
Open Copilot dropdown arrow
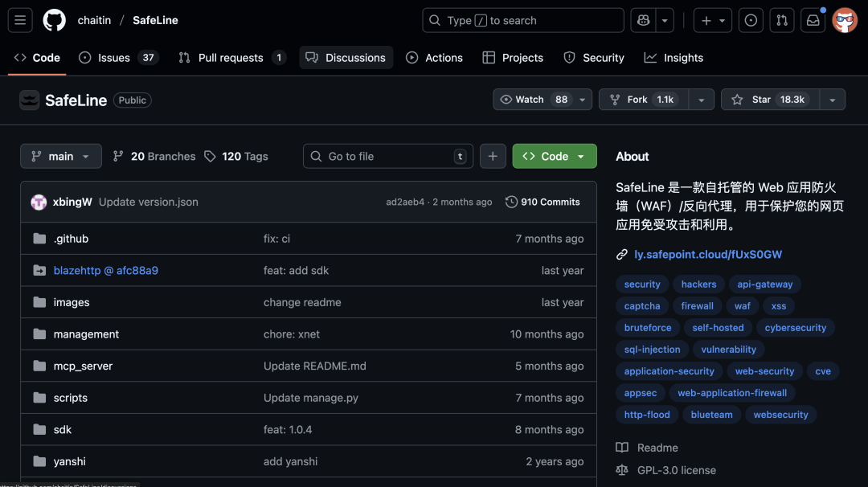click(665, 20)
